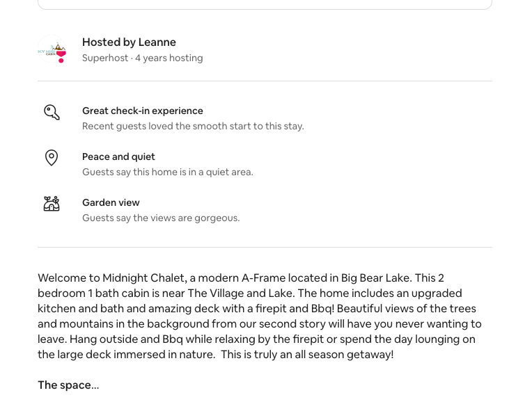Click the "Hosted by Leanne" heading
532x402 pixels.
[129, 42]
